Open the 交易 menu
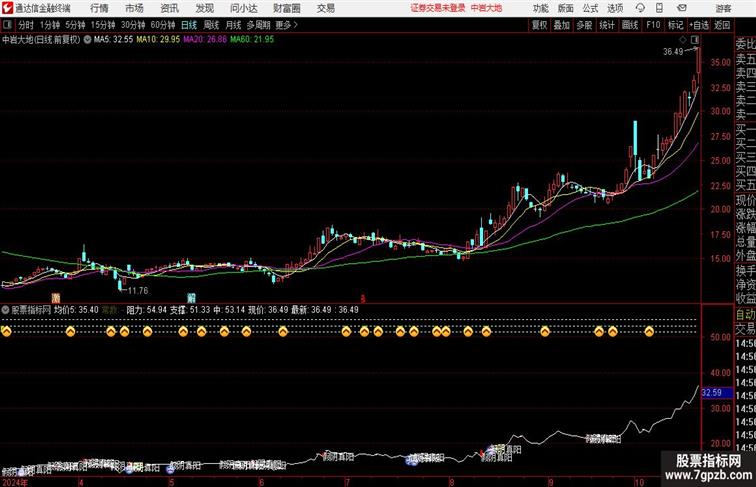The image size is (756, 487). 325,8
